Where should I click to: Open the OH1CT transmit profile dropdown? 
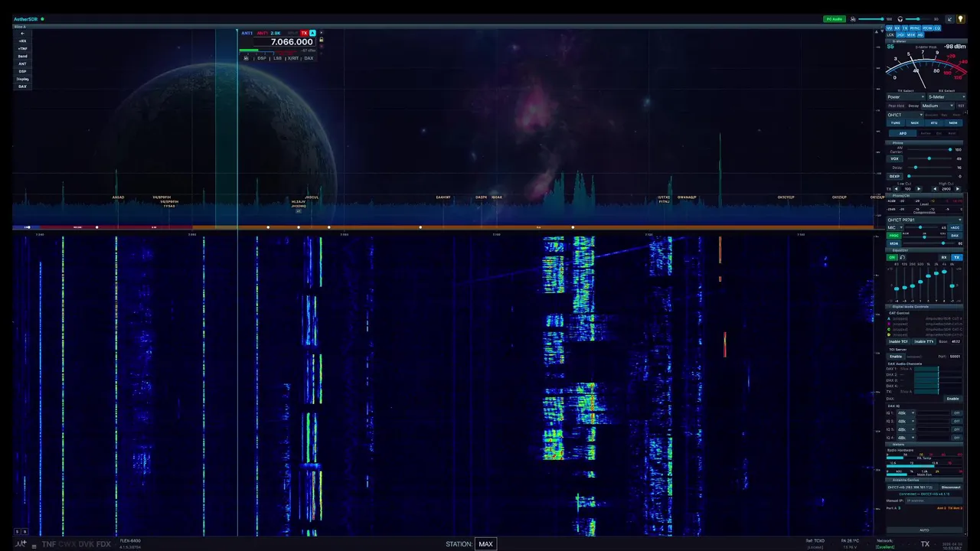pyautogui.click(x=905, y=115)
